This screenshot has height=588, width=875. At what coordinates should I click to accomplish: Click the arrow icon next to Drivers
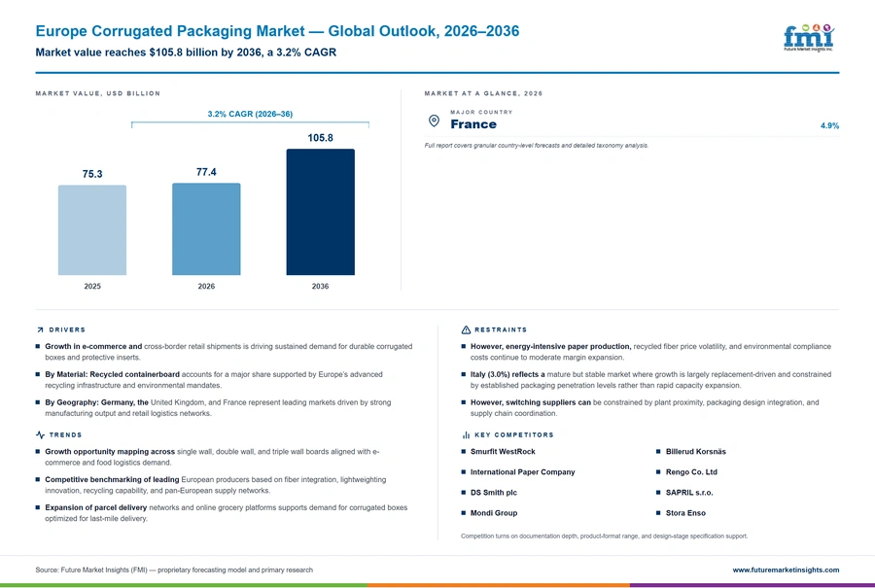(x=40, y=329)
